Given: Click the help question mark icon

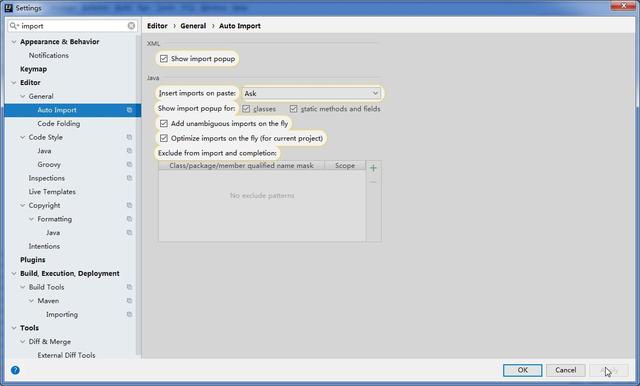Looking at the screenshot, I should tap(15, 370).
